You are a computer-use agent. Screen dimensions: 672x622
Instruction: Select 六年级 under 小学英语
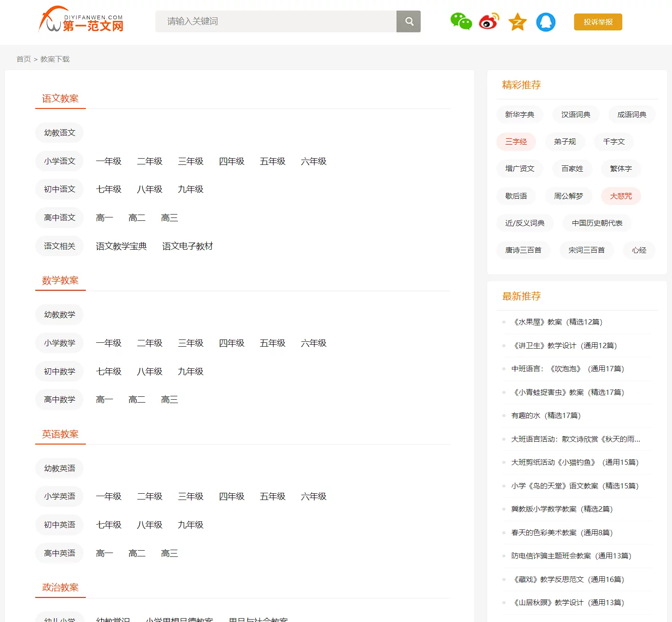pos(314,497)
